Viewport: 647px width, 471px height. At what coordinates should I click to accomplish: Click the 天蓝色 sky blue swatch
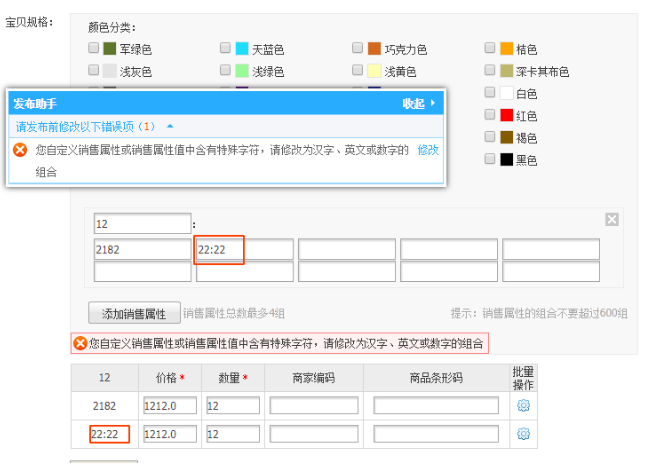(x=242, y=48)
